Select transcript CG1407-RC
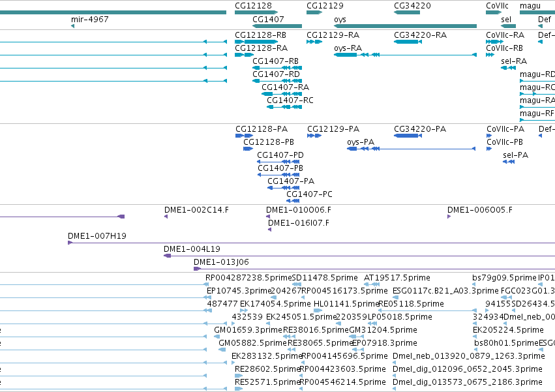This screenshot has width=555, height=392. pos(284,107)
